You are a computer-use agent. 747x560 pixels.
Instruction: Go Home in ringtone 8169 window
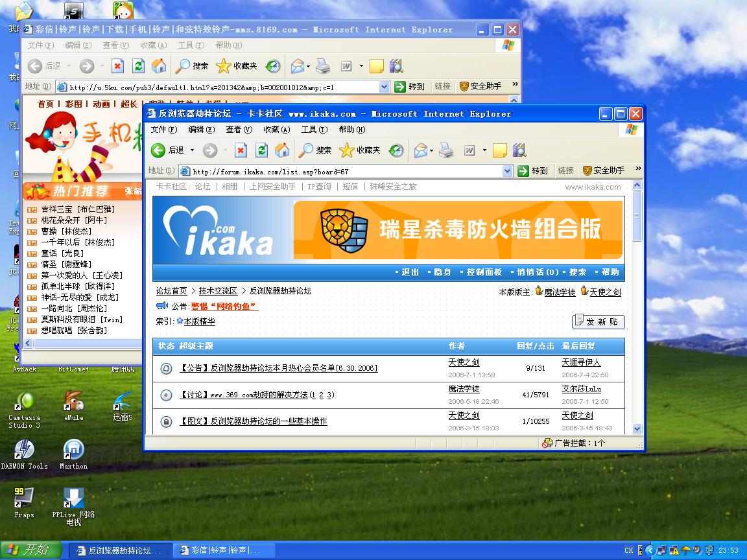click(159, 65)
